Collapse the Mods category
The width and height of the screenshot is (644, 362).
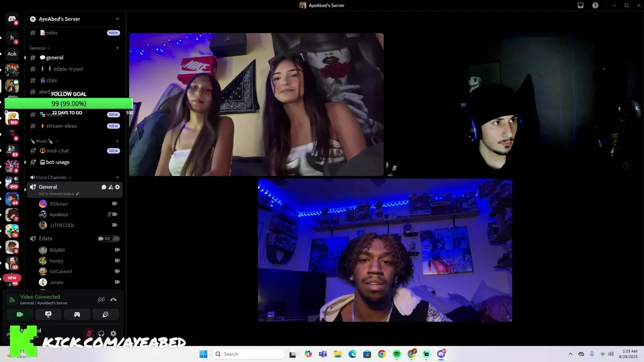point(44,141)
